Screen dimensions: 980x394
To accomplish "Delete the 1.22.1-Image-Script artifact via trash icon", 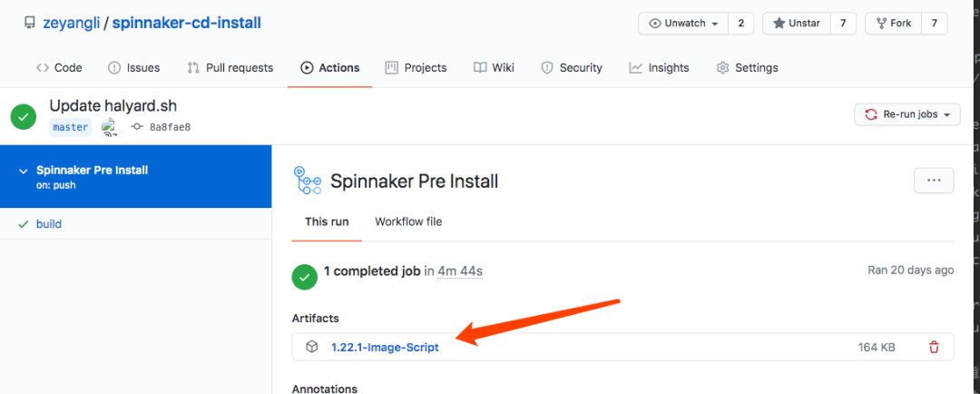I will (x=934, y=347).
